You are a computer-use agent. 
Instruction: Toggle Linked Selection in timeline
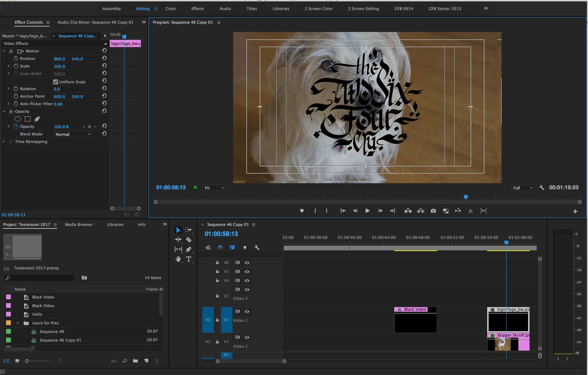(232, 247)
